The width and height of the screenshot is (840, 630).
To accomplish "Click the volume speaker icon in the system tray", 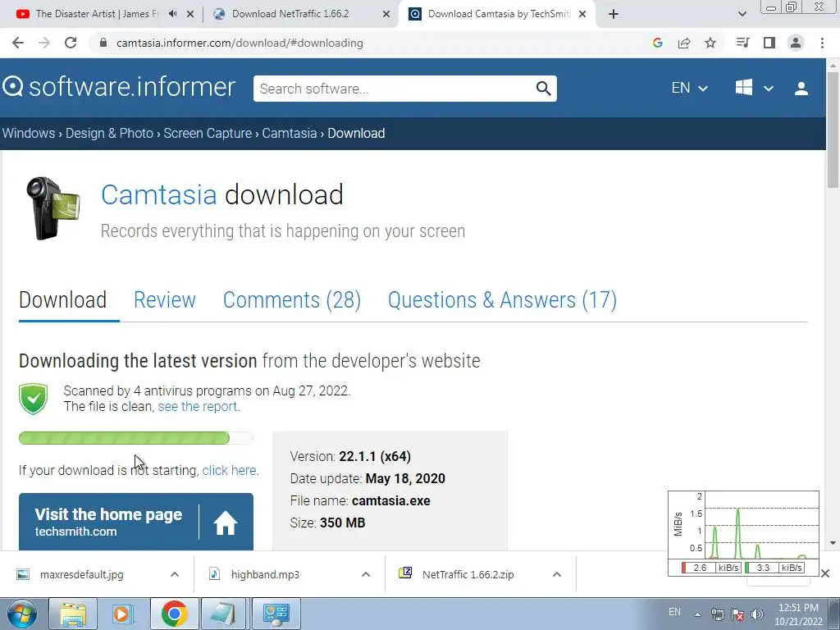I will tap(757, 614).
